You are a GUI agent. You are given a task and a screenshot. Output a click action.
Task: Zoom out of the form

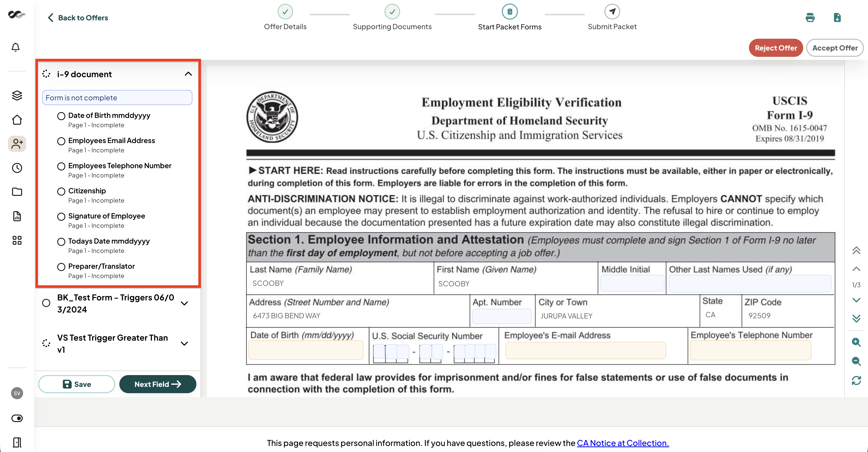(x=856, y=361)
